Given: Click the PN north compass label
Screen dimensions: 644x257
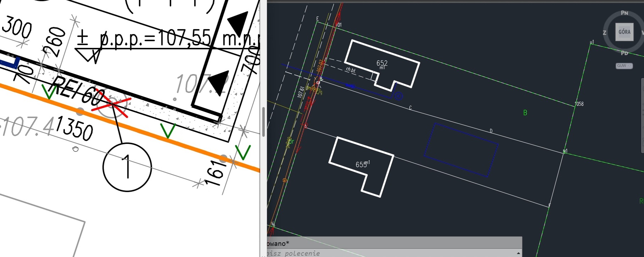Looking at the screenshot, I should point(624,13).
